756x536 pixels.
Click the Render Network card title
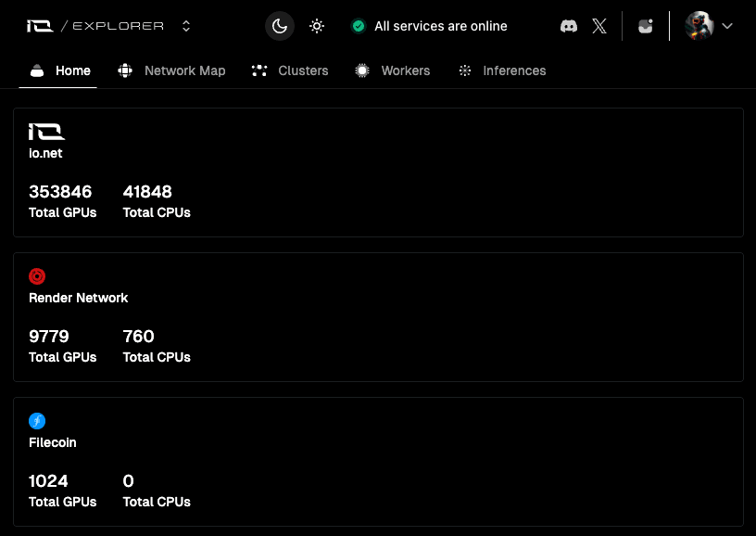(x=79, y=298)
